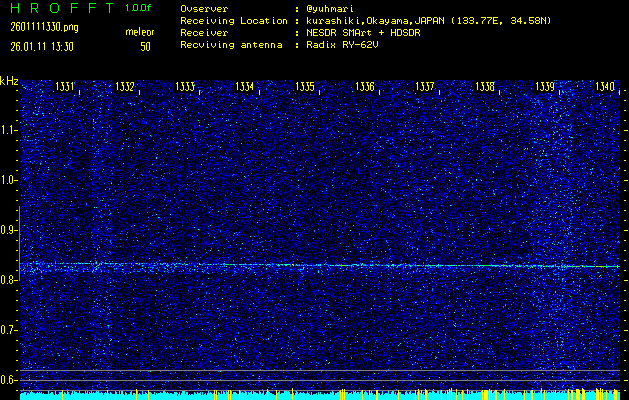Select the 1336 time marker
This screenshot has width=629, height=400.
[365, 87]
